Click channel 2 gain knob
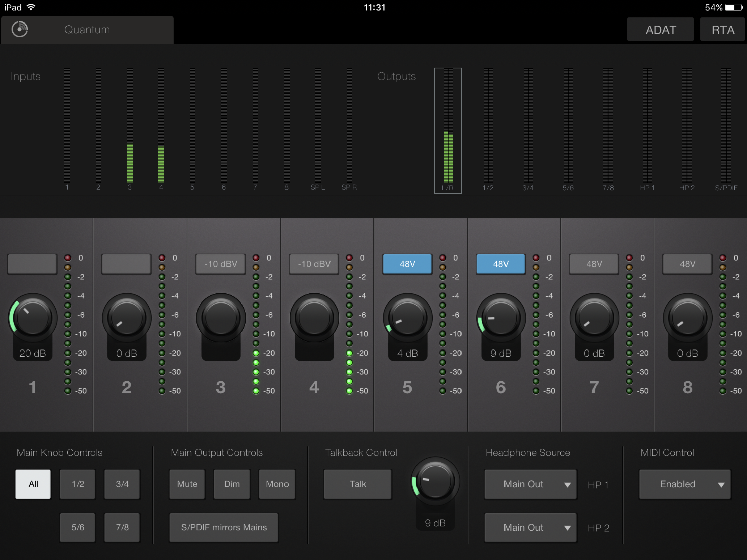This screenshot has height=560, width=747. 127,318
